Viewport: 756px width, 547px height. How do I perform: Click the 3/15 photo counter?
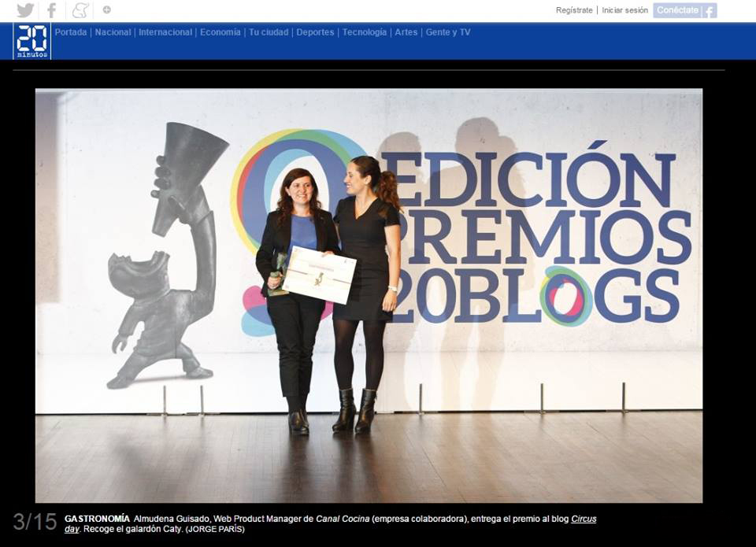coord(35,522)
